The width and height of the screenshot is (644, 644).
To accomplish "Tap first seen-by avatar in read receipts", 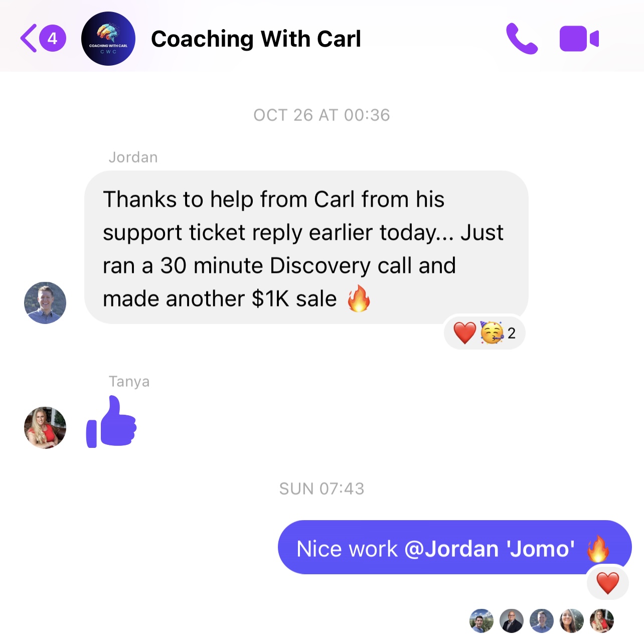I will [x=481, y=621].
